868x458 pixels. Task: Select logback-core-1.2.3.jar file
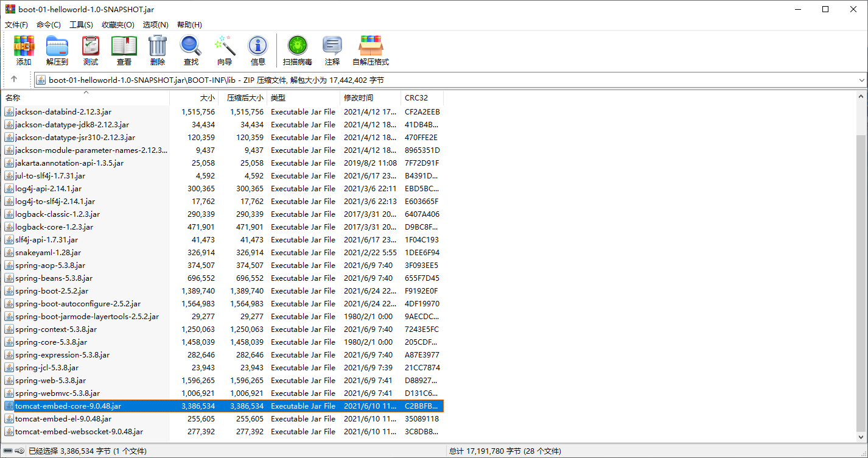click(54, 227)
